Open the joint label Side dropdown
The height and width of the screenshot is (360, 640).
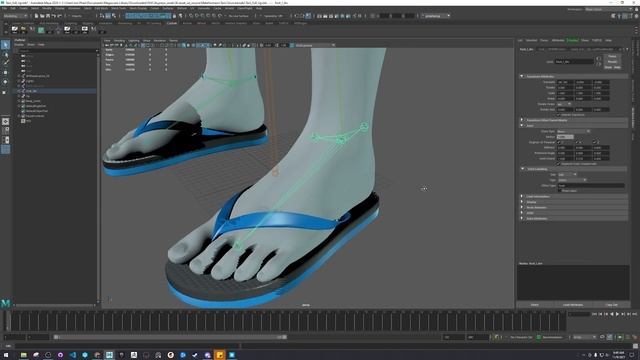point(567,174)
